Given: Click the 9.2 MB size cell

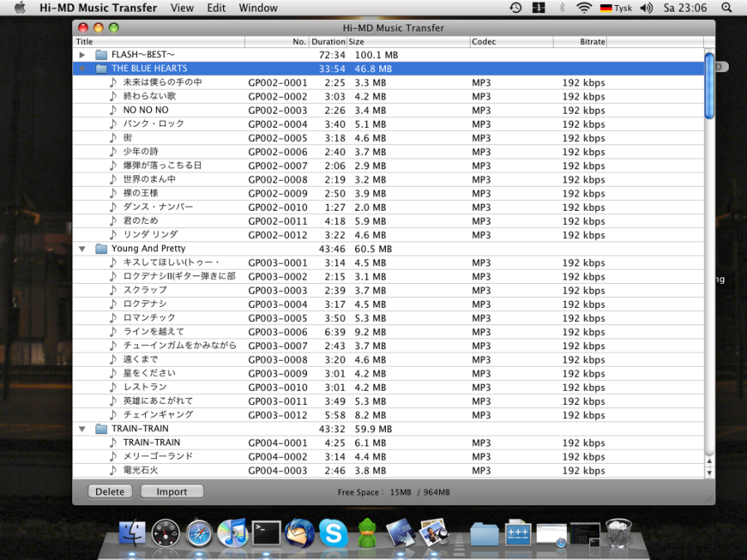Looking at the screenshot, I should coord(370,332).
